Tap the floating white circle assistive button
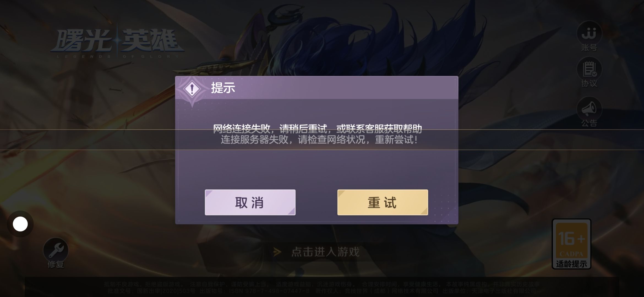 pos(20,224)
